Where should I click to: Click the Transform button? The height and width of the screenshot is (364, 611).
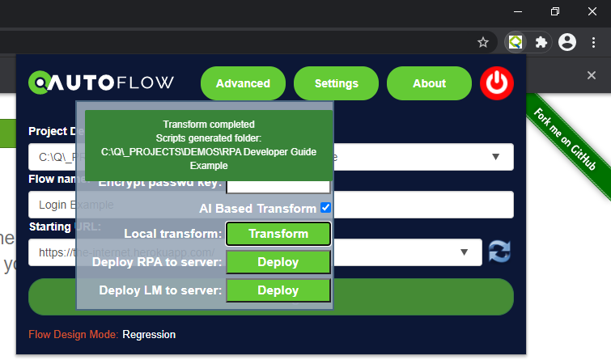click(x=278, y=234)
